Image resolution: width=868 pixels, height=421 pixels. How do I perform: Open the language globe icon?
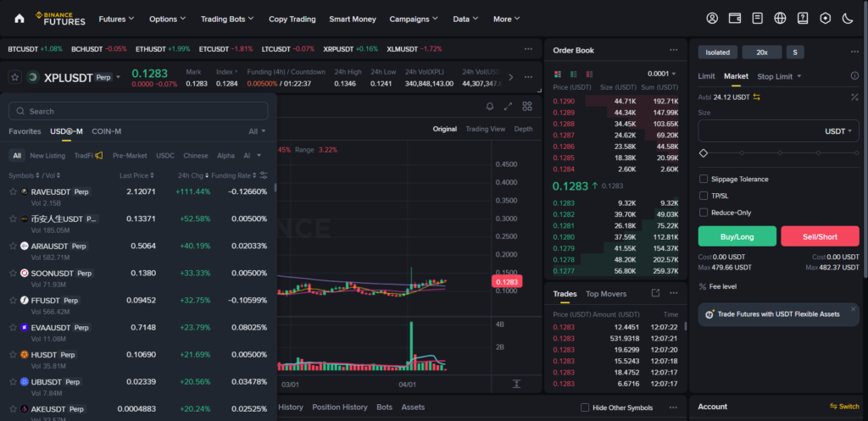point(780,19)
